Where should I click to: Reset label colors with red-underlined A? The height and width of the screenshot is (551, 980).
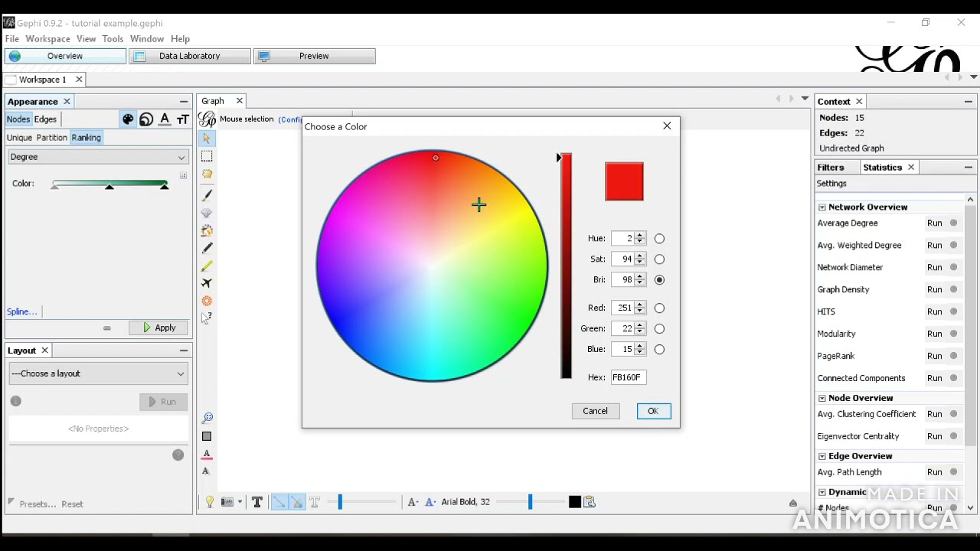click(207, 454)
